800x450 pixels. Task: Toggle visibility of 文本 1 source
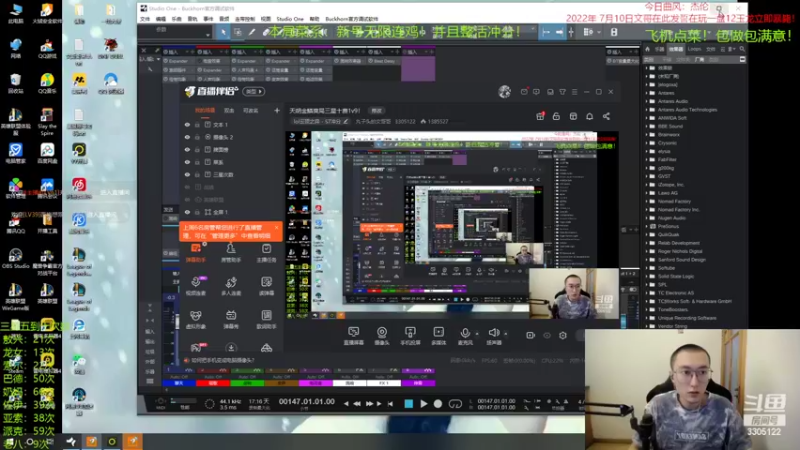coord(187,124)
